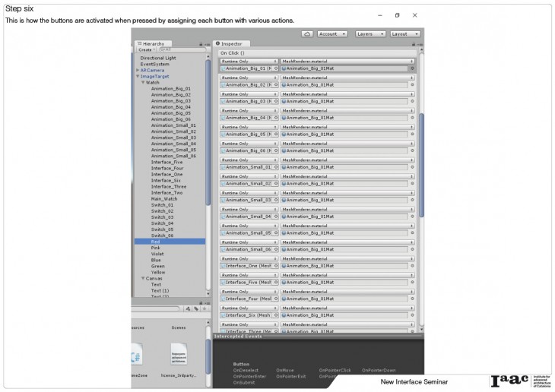
Task: Click the Project panel favorite star icon
Action: coord(203,308)
